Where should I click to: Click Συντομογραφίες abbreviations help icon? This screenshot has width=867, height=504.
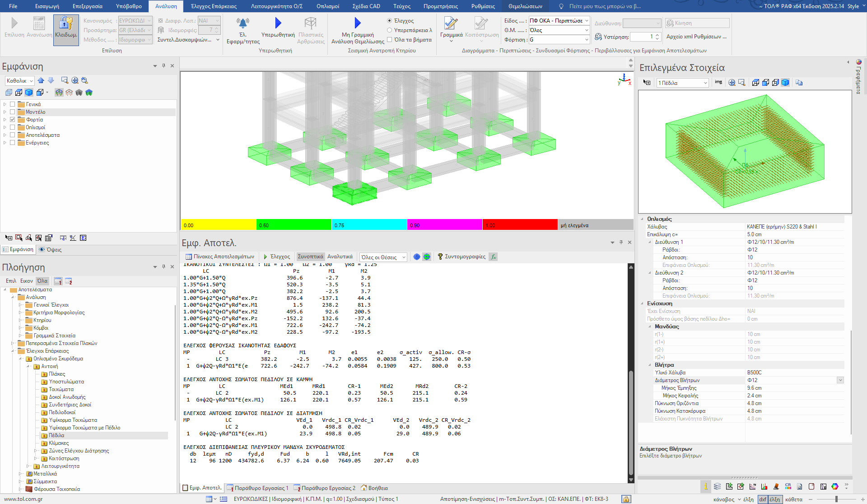point(440,257)
